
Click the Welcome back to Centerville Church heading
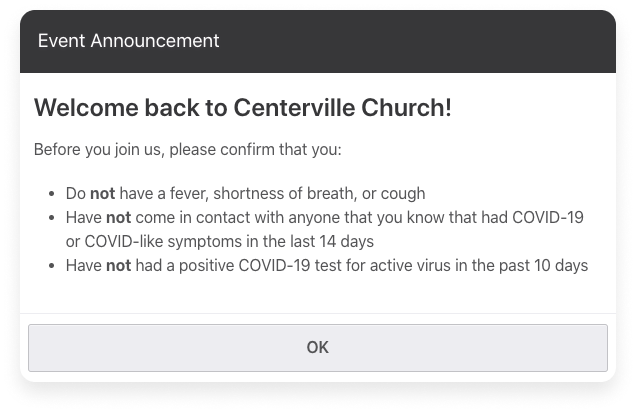[242, 108]
